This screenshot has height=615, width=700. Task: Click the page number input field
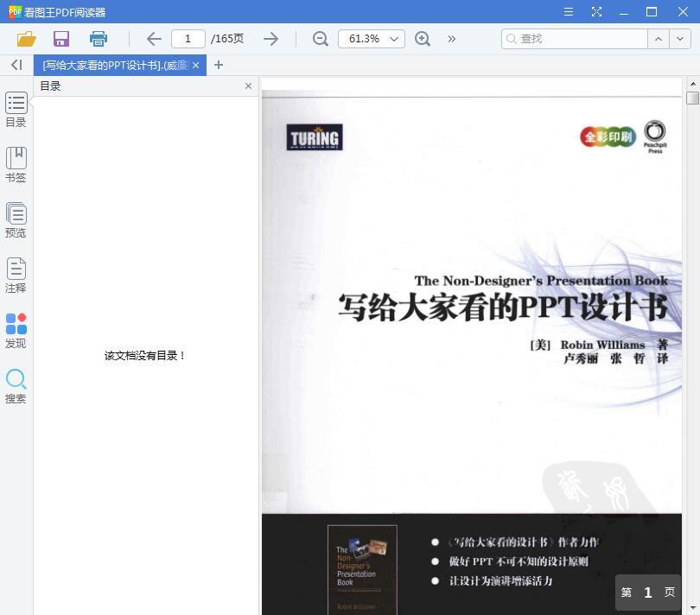tap(188, 39)
